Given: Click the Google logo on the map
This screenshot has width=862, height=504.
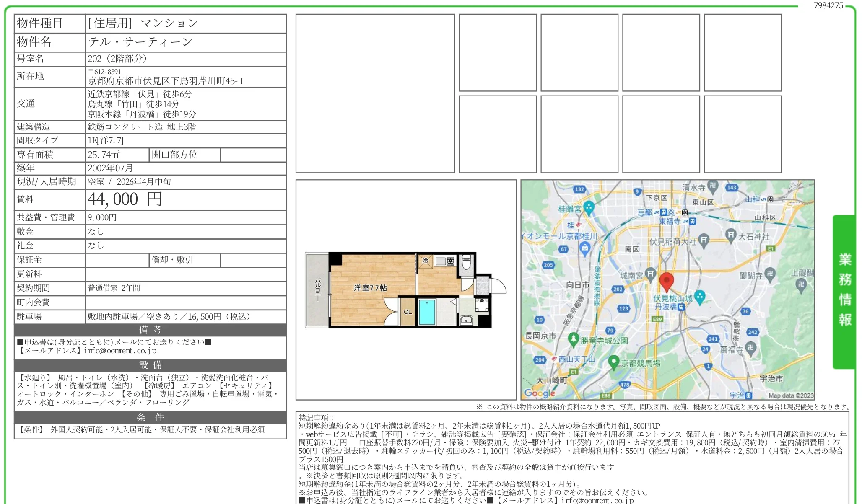Looking at the screenshot, I should tap(540, 393).
